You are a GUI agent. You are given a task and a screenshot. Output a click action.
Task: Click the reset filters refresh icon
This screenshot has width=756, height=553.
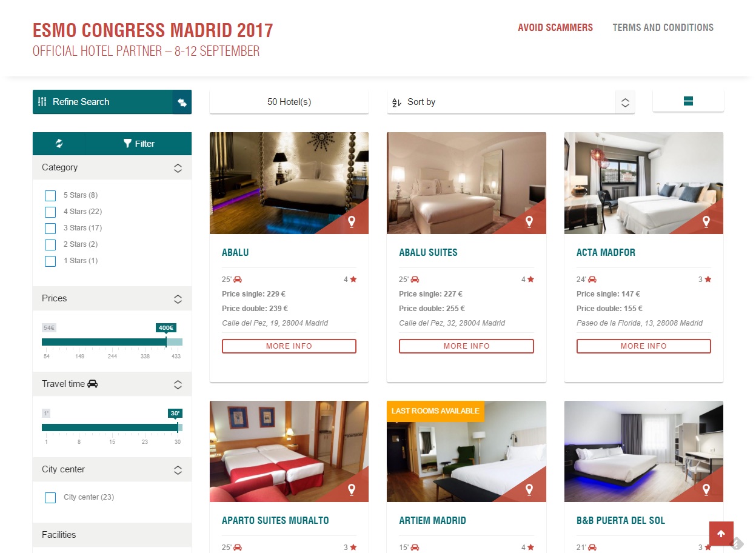[59, 144]
